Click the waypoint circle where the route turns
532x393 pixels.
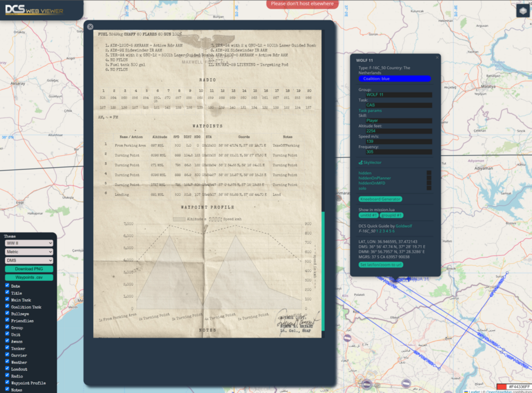tap(439, 368)
